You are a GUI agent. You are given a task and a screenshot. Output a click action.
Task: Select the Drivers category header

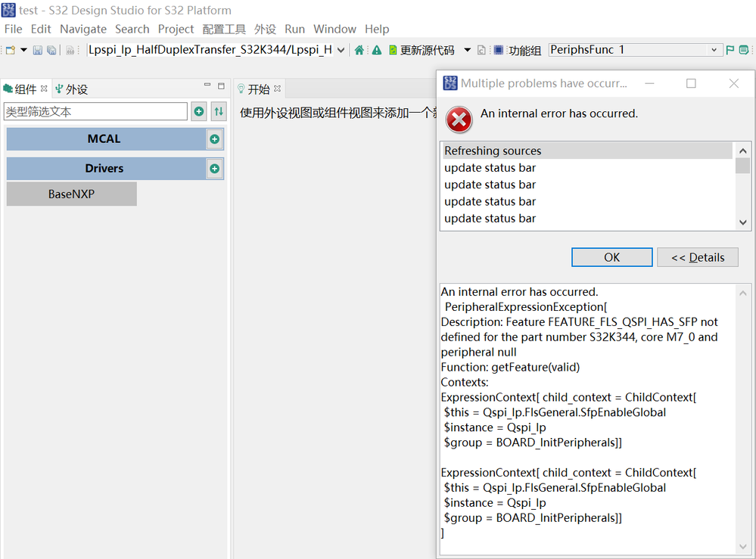coord(106,168)
